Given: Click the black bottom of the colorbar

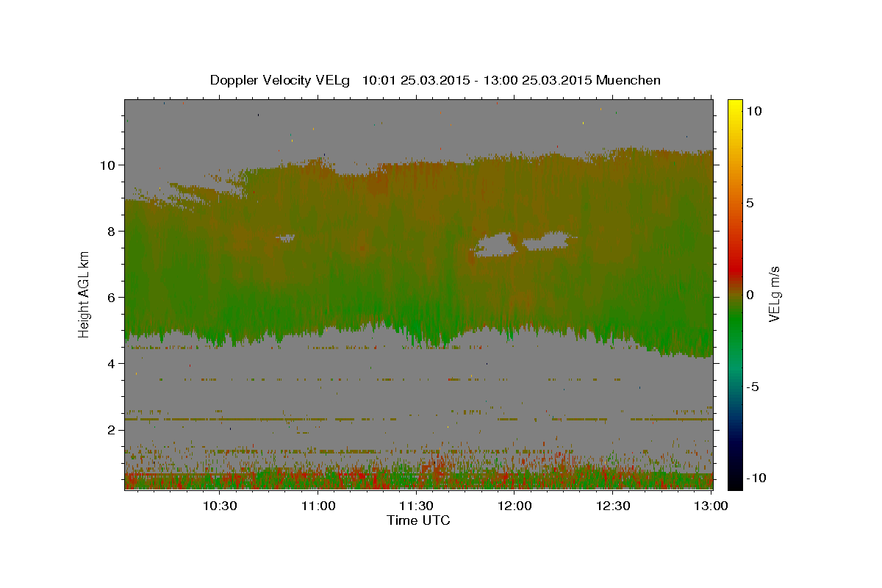Looking at the screenshot, I should pos(734,481).
